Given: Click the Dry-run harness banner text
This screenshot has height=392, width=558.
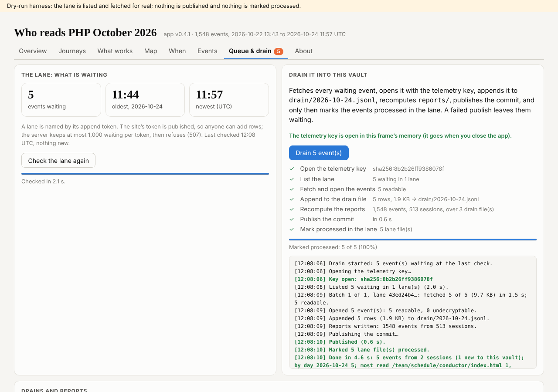Looking at the screenshot, I should tap(154, 6).
